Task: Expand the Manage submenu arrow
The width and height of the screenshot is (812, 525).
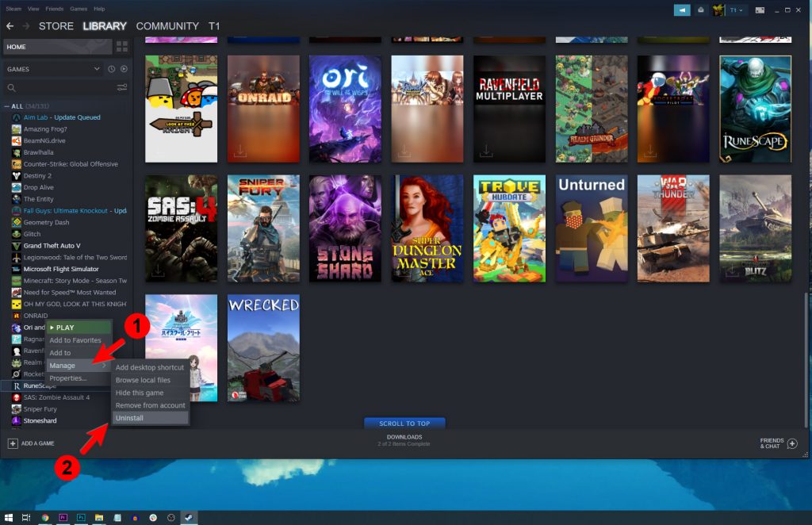Action: point(104,366)
